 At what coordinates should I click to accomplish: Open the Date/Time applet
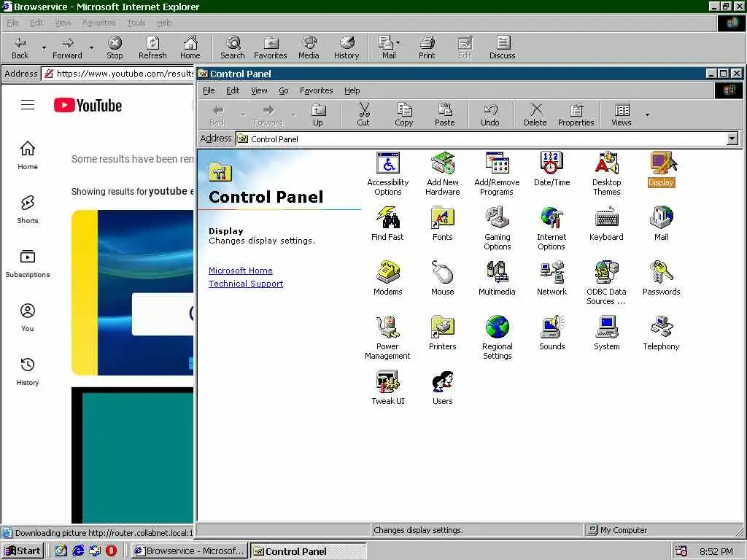pyautogui.click(x=551, y=169)
